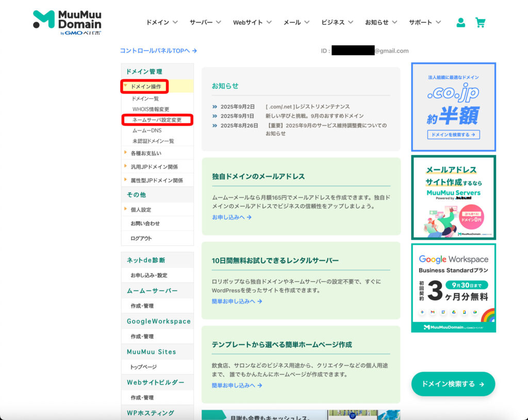Expand the サーバー header menu

pos(205,23)
